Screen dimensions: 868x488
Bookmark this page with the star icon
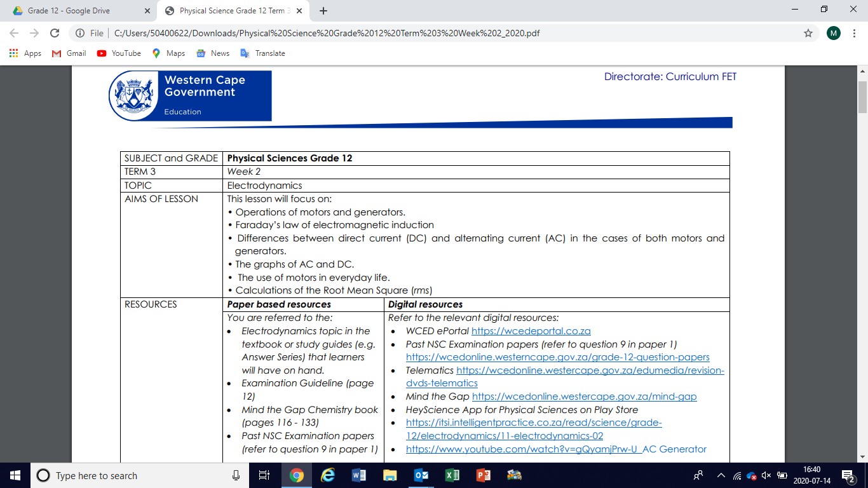click(x=808, y=33)
